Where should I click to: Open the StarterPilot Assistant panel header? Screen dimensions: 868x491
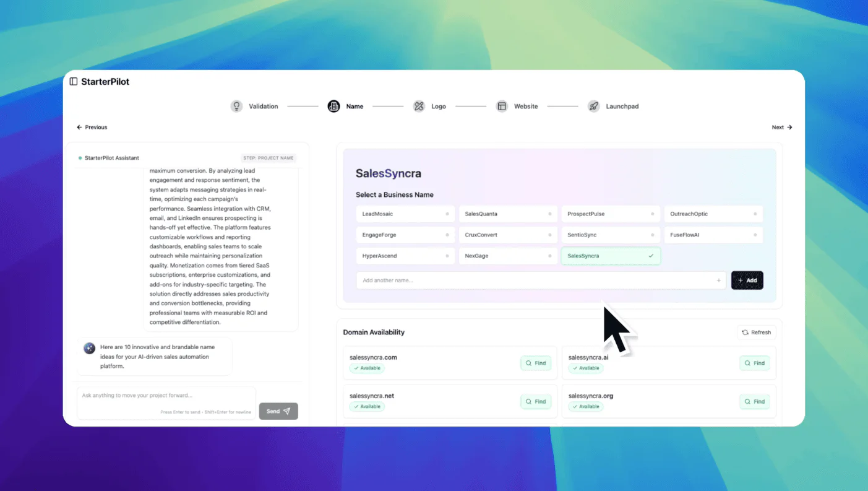[x=113, y=157]
